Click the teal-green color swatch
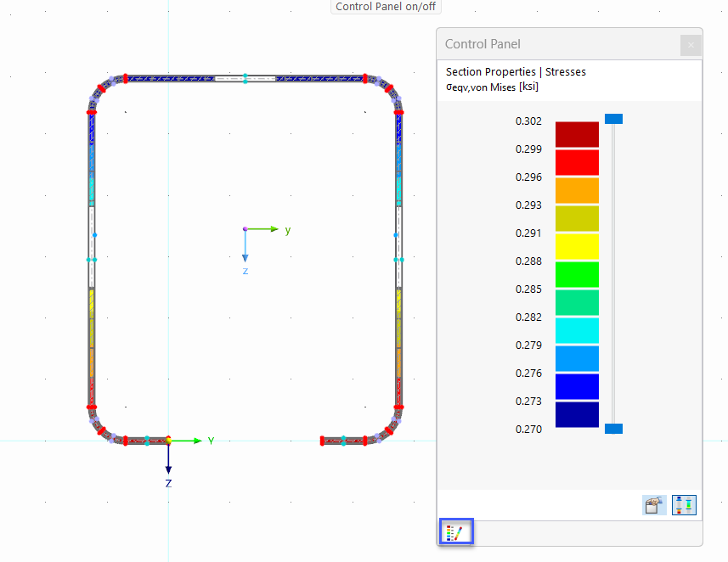 coord(577,302)
